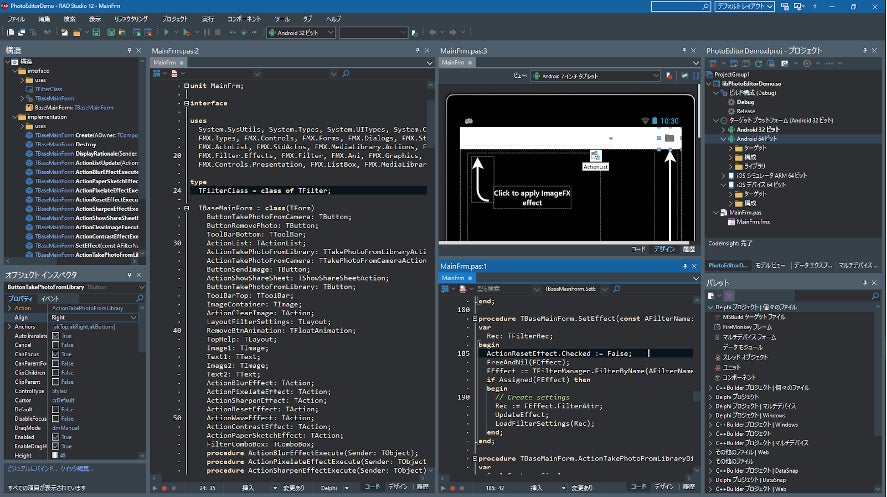This screenshot has width=887, height=497.
Task: Click the folder button on designed form
Action: tap(668, 137)
